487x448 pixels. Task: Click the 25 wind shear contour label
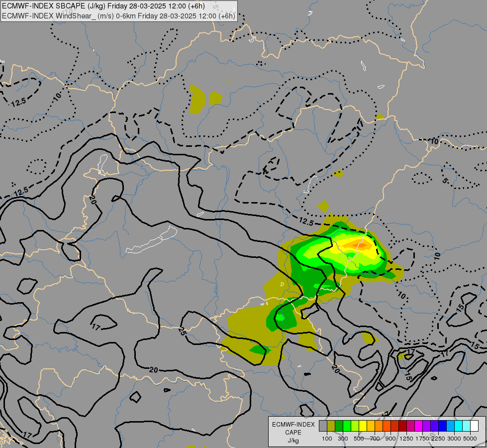(x=182, y=332)
